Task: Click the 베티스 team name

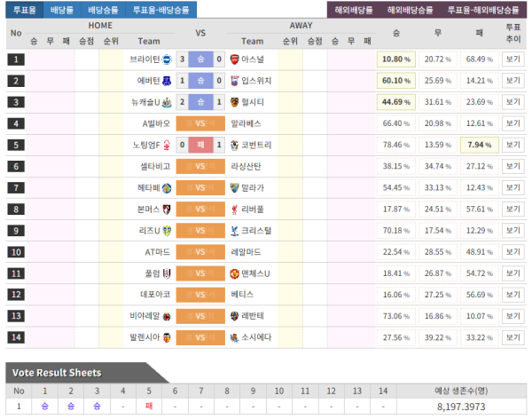Action: tap(242, 295)
